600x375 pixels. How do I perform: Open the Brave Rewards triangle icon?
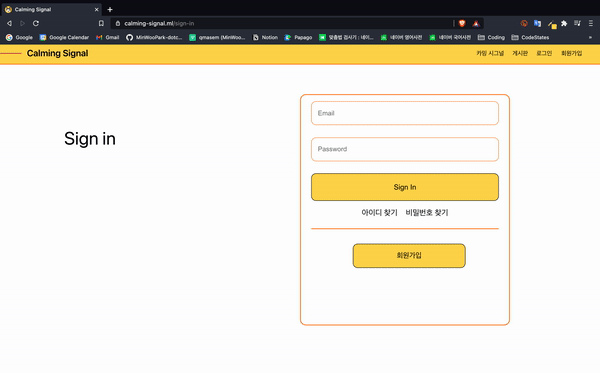click(476, 23)
